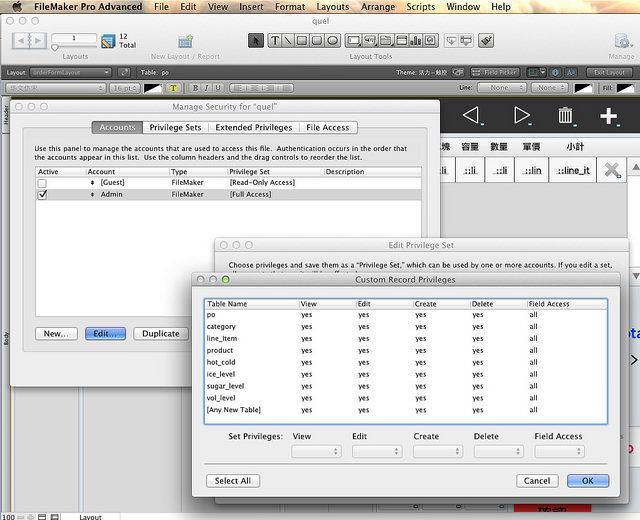The height and width of the screenshot is (520, 640).
Task: Select the Portal tool
Action: pyautogui.click(x=402, y=40)
